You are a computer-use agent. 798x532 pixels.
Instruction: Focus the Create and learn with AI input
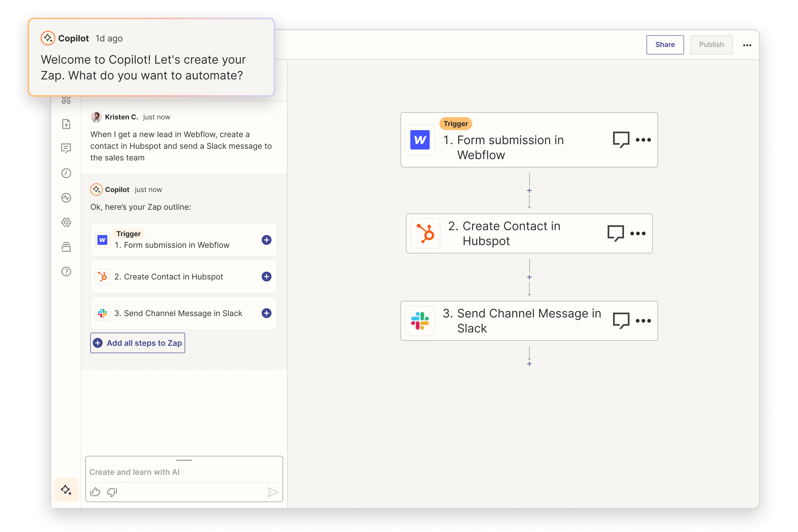click(x=184, y=472)
